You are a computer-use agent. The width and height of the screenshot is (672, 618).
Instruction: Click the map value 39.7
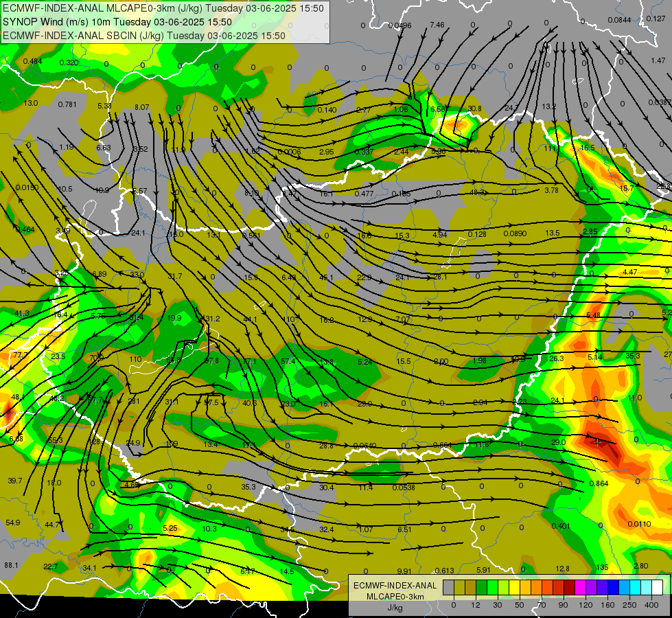pyautogui.click(x=15, y=481)
